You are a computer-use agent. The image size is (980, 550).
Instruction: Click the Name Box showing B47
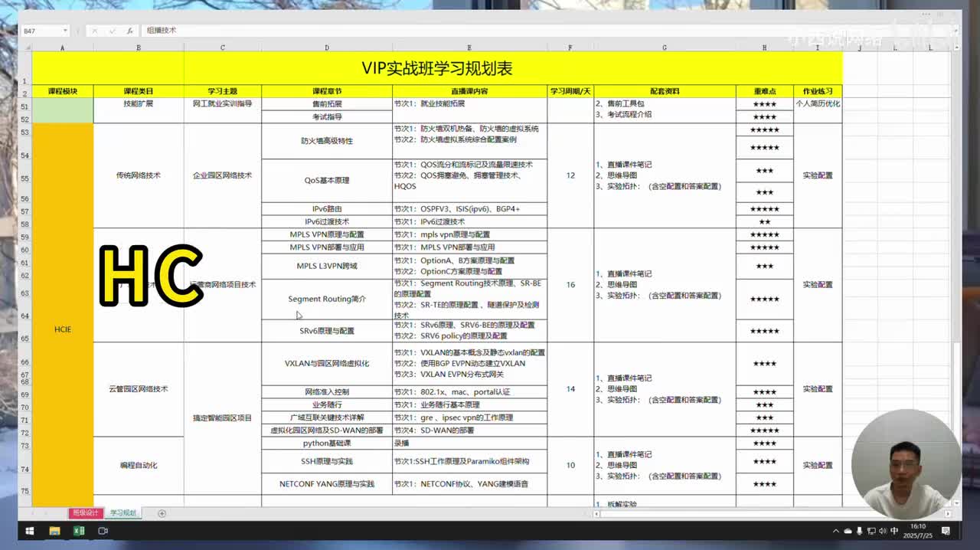41,31
